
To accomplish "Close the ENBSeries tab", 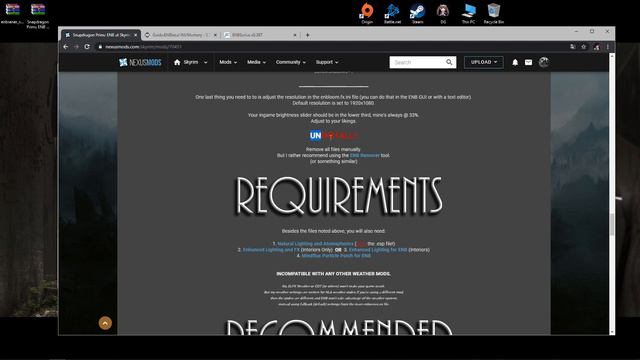I will click(x=295, y=35).
